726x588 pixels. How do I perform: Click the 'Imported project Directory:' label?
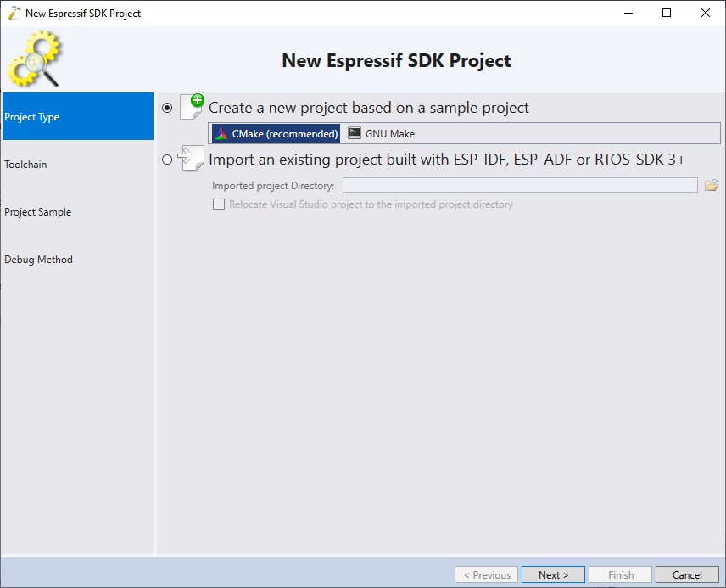pos(273,185)
